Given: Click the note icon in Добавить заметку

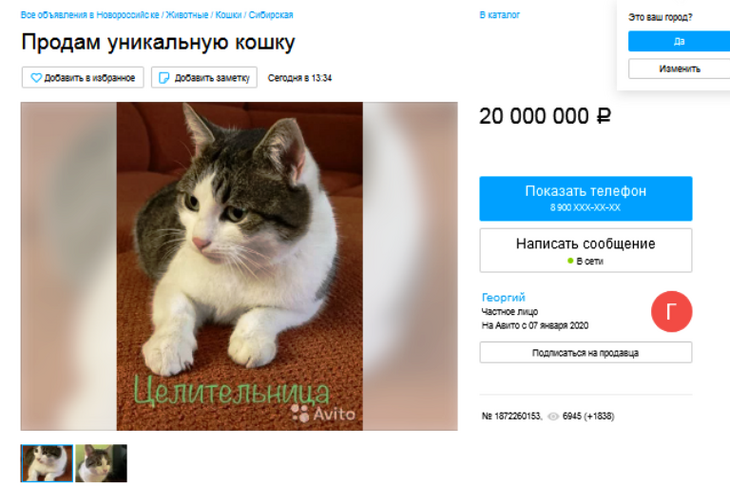Looking at the screenshot, I should [164, 78].
